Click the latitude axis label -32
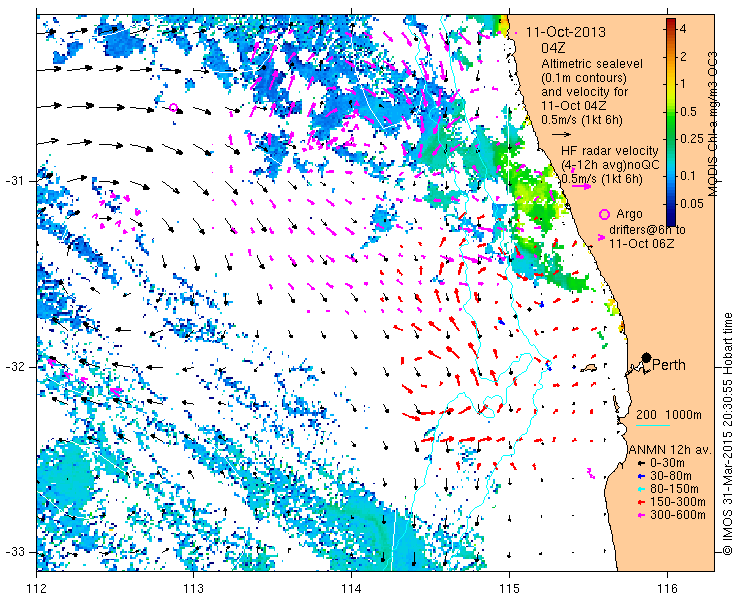 pos(17,367)
